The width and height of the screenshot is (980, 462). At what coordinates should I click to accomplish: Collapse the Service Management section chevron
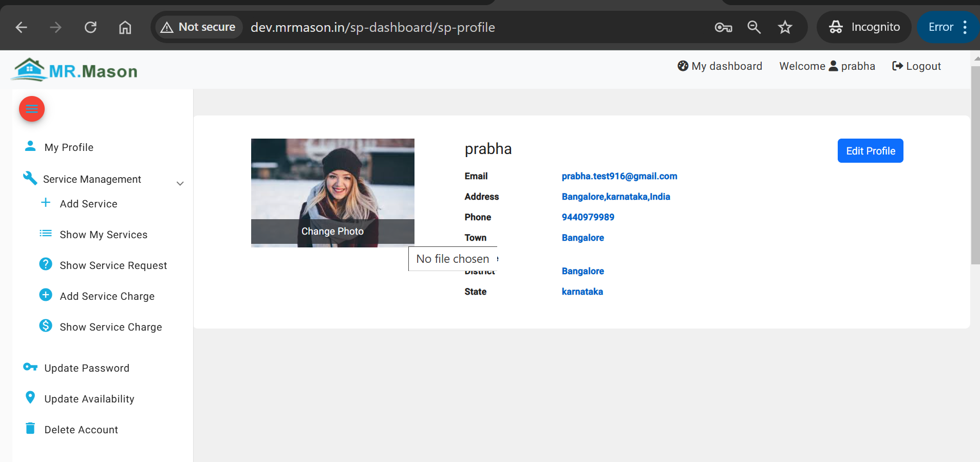(179, 183)
